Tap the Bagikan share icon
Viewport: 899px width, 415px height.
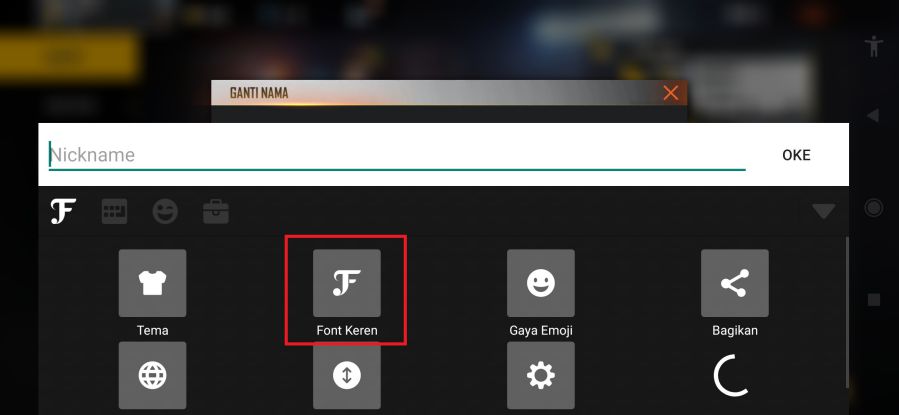(x=734, y=283)
